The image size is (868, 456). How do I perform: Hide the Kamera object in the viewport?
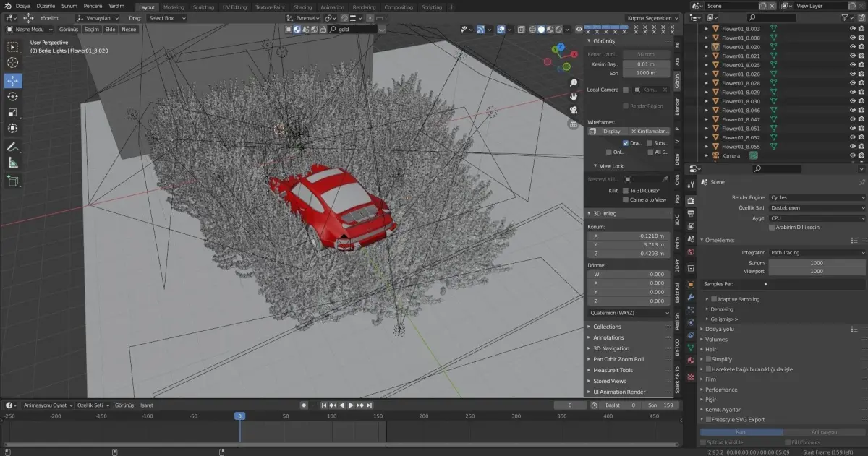[x=852, y=155]
